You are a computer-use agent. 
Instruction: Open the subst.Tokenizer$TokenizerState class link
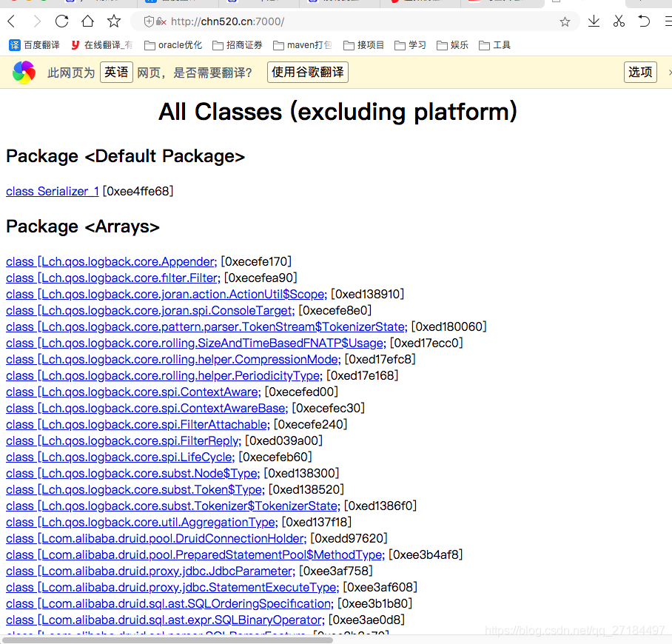click(173, 506)
